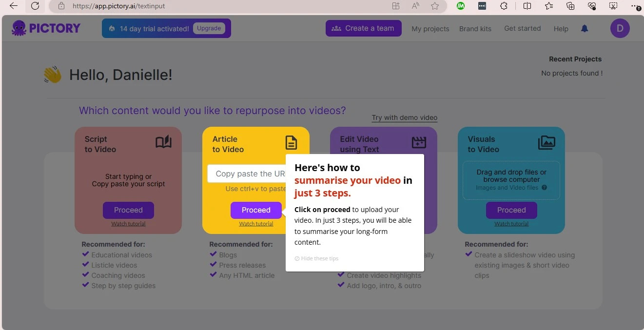The height and width of the screenshot is (330, 644).
Task: Open the browser extensions puzzle icon
Action: 504,6
